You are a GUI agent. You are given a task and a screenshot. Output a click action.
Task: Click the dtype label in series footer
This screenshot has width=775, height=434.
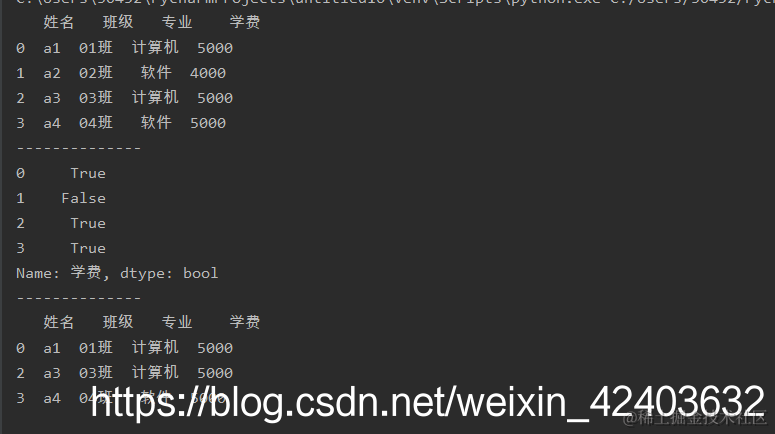click(x=143, y=273)
